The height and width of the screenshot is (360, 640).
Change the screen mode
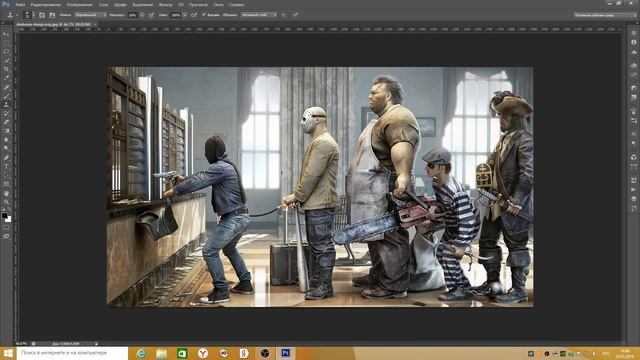[x=6, y=236]
